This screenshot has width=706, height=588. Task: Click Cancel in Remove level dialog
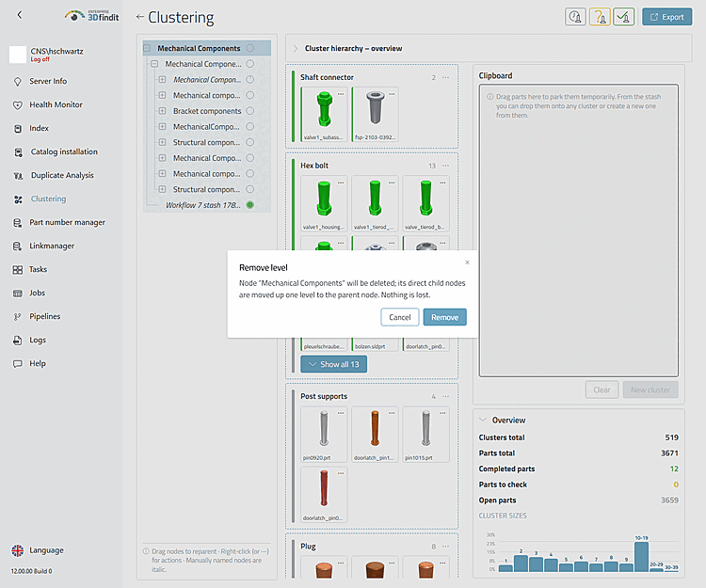tap(400, 317)
